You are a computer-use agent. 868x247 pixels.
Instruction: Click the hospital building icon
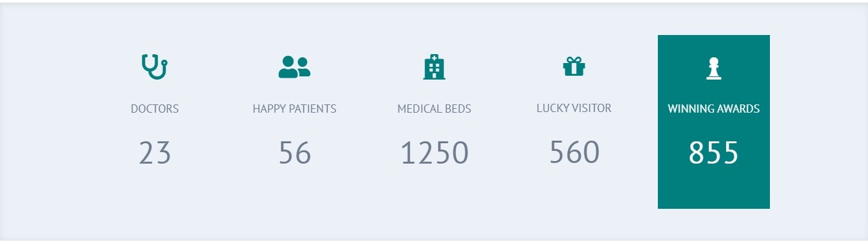pos(434,67)
